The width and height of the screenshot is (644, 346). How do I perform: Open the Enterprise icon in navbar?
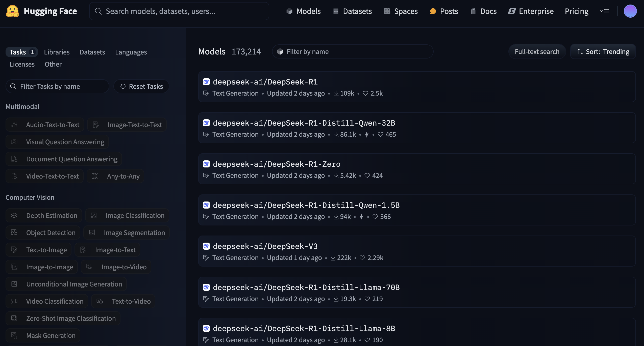tap(512, 11)
